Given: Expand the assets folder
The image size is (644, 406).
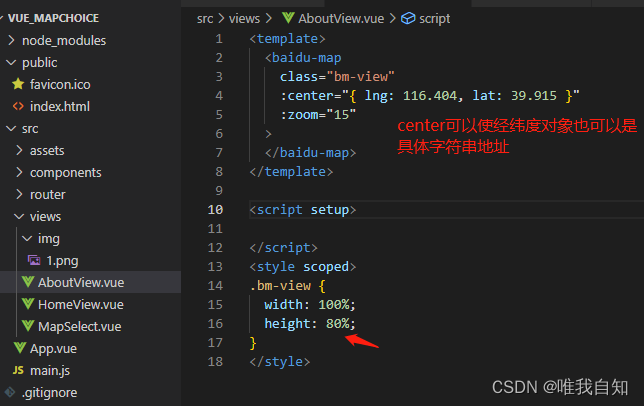Looking at the screenshot, I should click(19, 150).
